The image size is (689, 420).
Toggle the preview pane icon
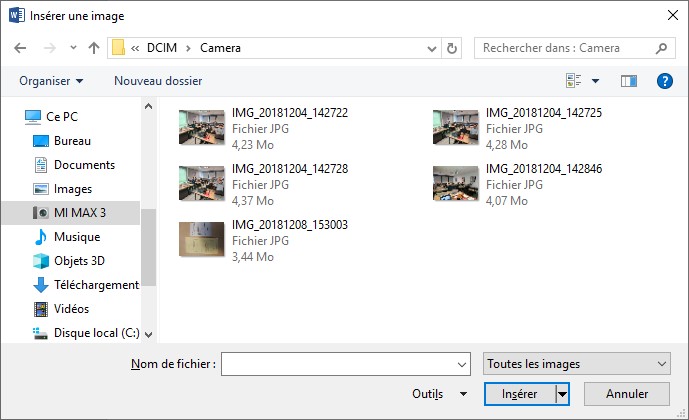(629, 80)
